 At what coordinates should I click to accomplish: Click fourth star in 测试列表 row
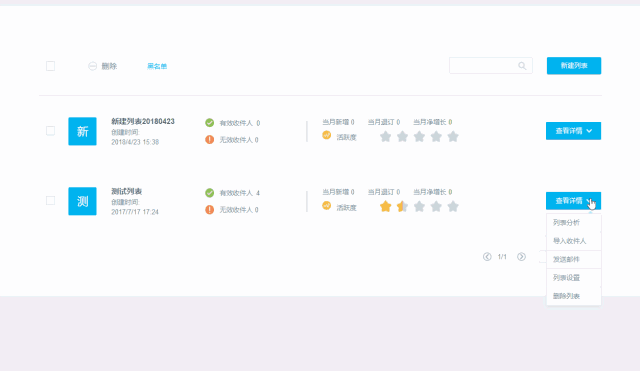click(x=436, y=207)
